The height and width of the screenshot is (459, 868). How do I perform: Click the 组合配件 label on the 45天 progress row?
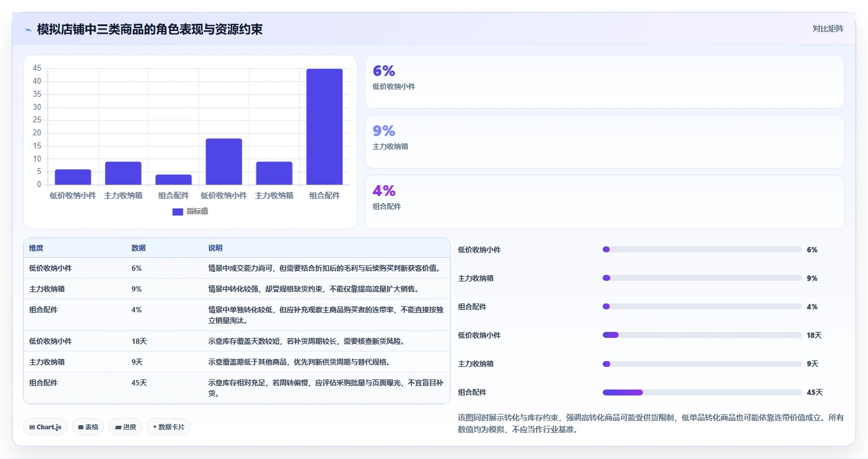click(472, 392)
